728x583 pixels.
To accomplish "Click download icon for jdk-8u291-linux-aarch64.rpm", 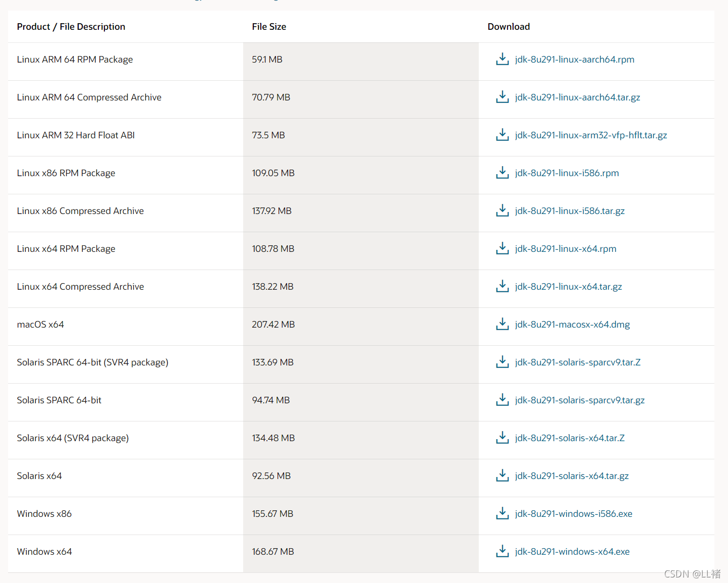I will pos(502,59).
